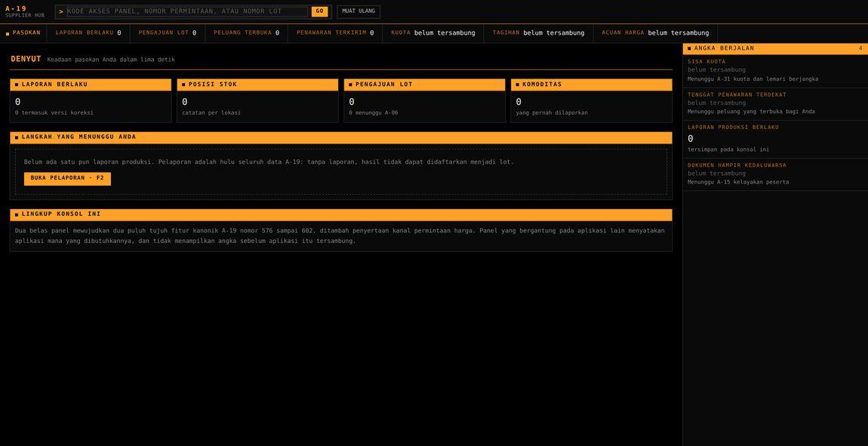Click the square marker on Posisi Stok header
This screenshot has height=446, width=868.
(183, 85)
